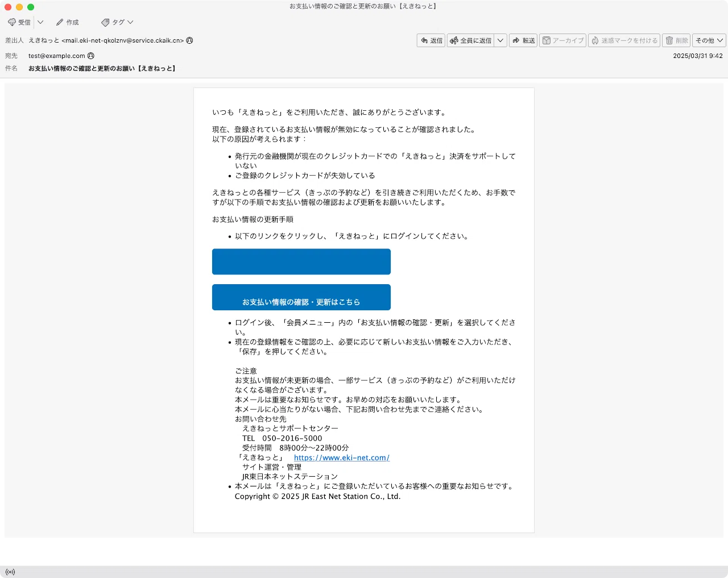Screen dimensions: 728x578
Task: Click the えきねっとサポートセンター text
Action: click(290, 428)
